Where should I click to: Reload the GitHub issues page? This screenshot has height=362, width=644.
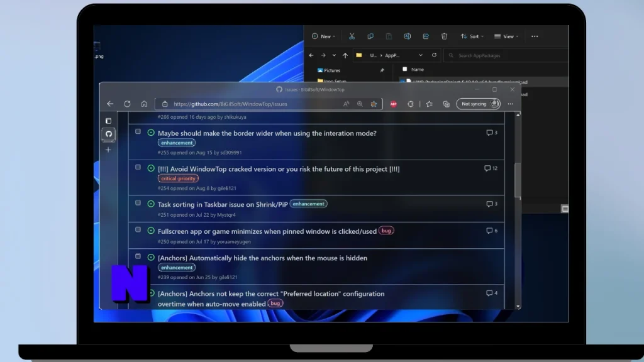click(127, 104)
